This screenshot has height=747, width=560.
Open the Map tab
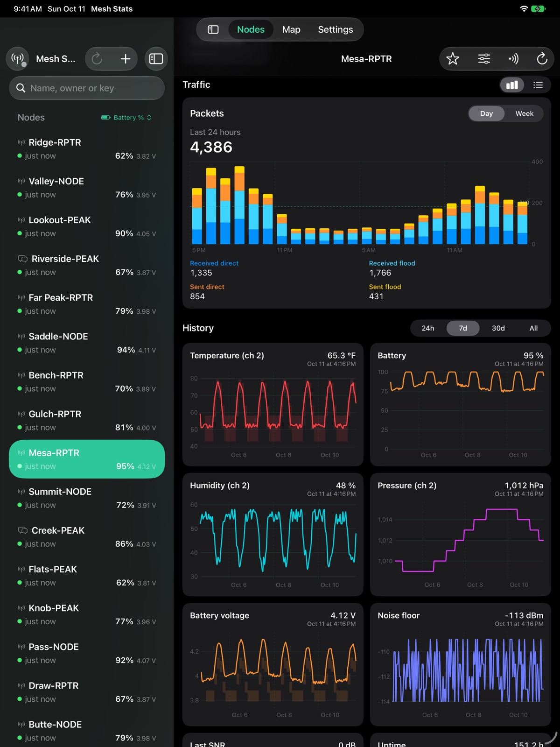[291, 29]
